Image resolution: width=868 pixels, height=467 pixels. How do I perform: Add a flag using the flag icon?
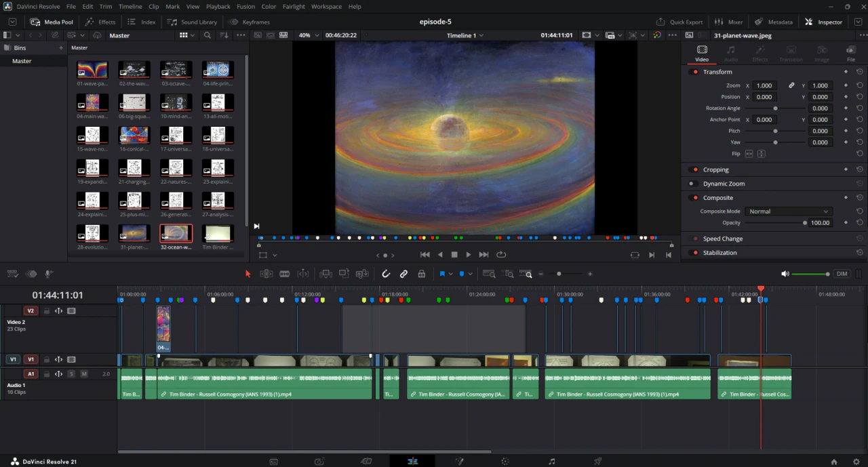tap(442, 274)
